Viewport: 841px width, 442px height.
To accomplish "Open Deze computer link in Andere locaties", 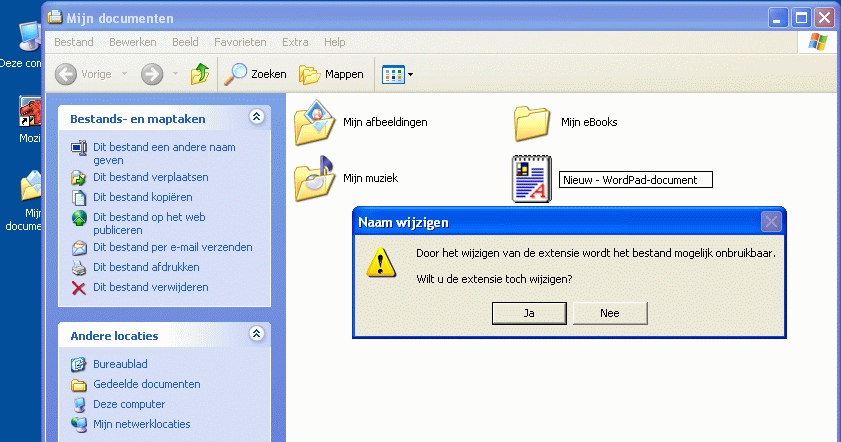I will [x=129, y=404].
